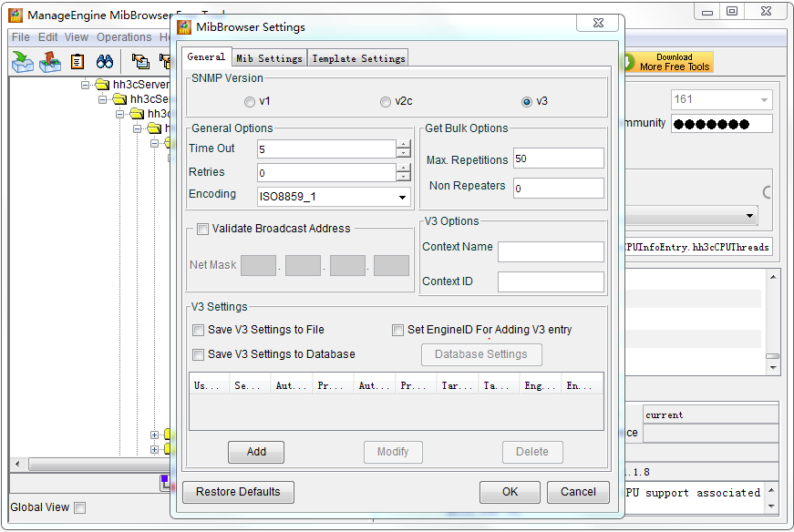Click the Time Out input field
Image resolution: width=794 pixels, height=532 pixels.
tap(326, 149)
